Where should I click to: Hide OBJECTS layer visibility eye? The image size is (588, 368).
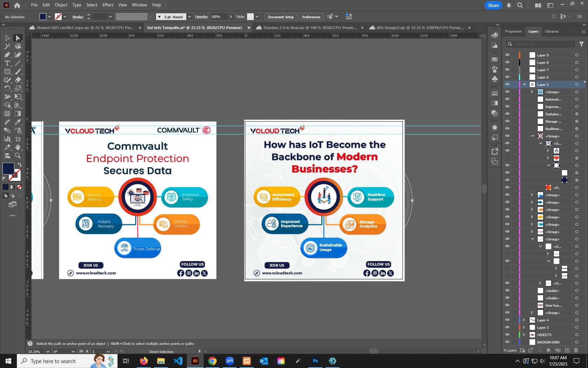pyautogui.click(x=507, y=335)
